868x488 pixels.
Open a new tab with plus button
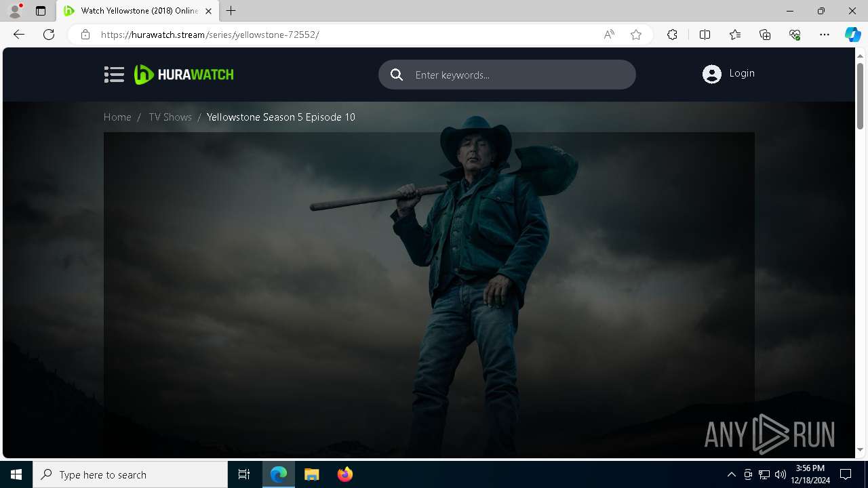[x=231, y=11]
